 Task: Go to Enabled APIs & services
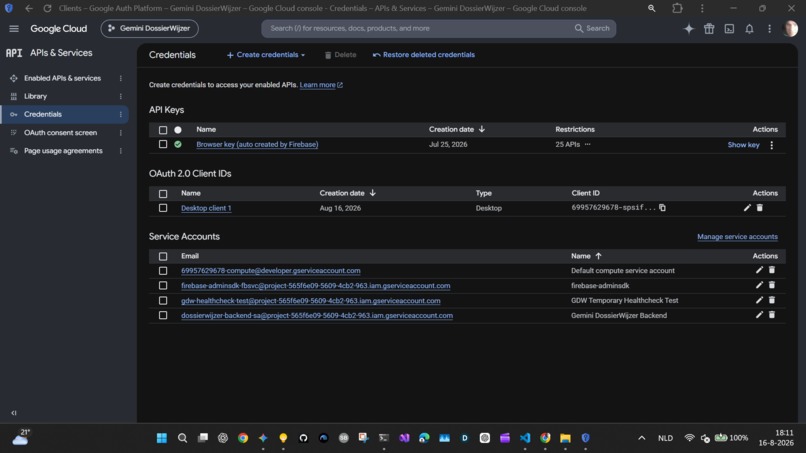62,78
